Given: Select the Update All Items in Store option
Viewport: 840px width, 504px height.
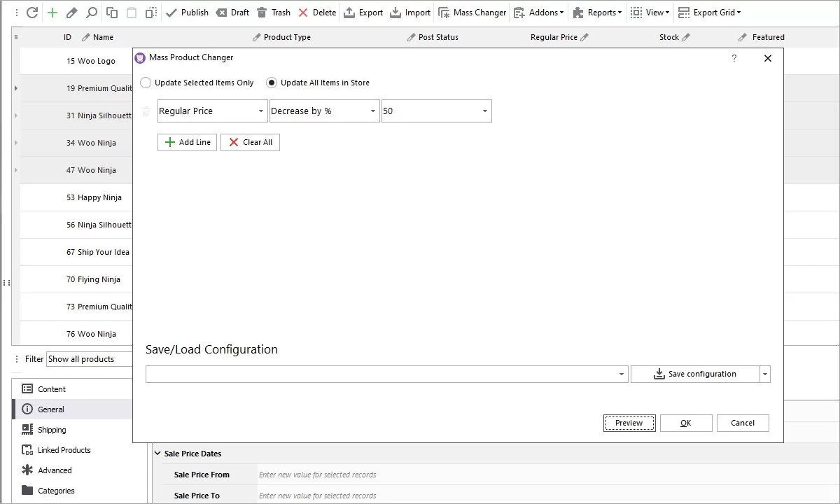Looking at the screenshot, I should coord(272,82).
